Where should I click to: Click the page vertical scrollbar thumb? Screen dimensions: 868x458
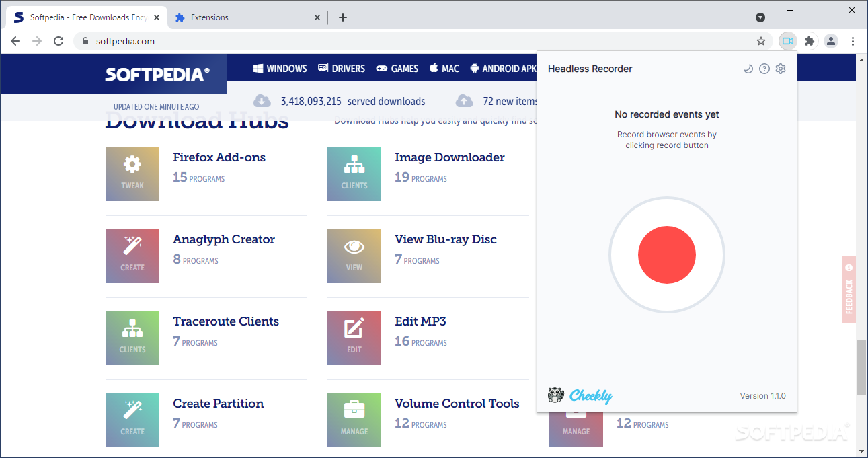click(862, 367)
